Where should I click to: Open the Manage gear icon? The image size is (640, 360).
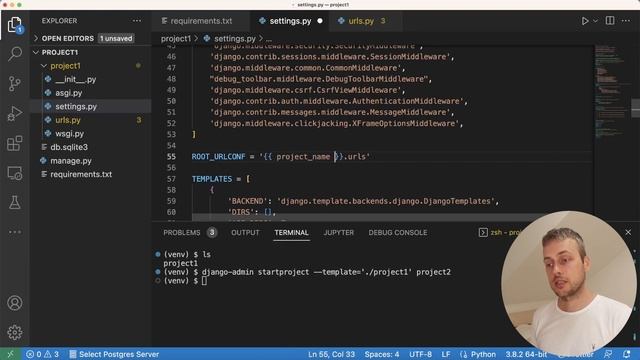click(x=15, y=332)
